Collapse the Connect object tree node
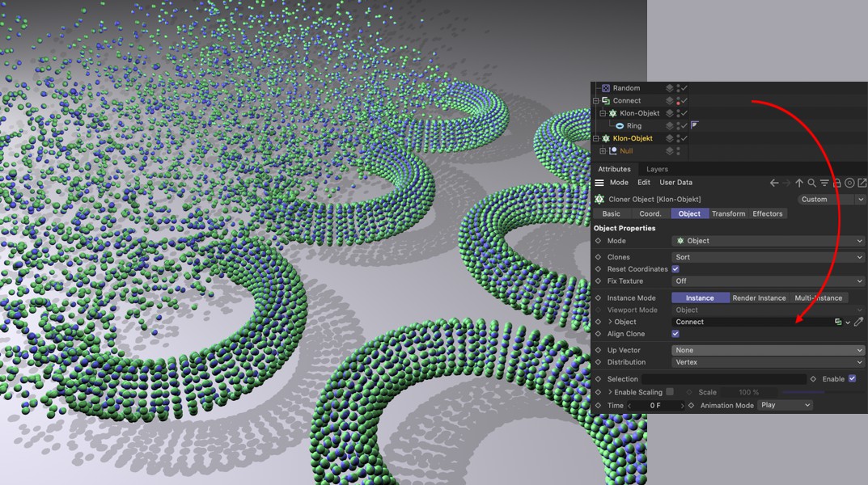 [x=596, y=101]
